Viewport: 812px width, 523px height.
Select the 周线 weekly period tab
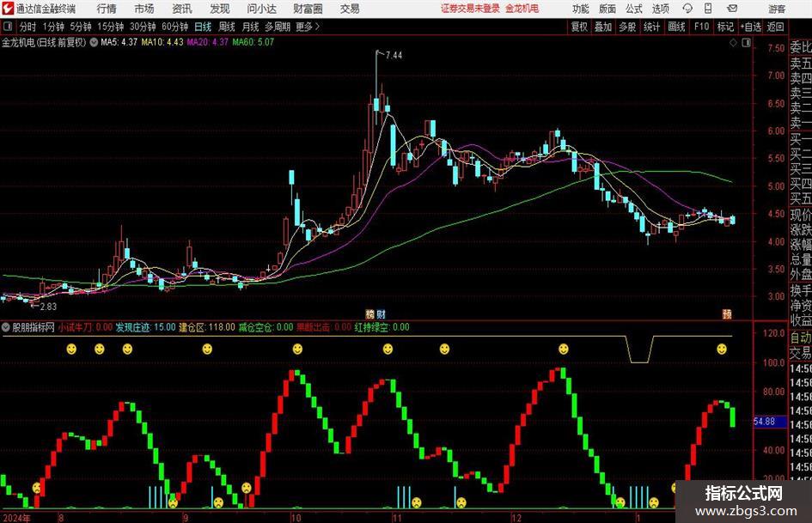click(226, 27)
